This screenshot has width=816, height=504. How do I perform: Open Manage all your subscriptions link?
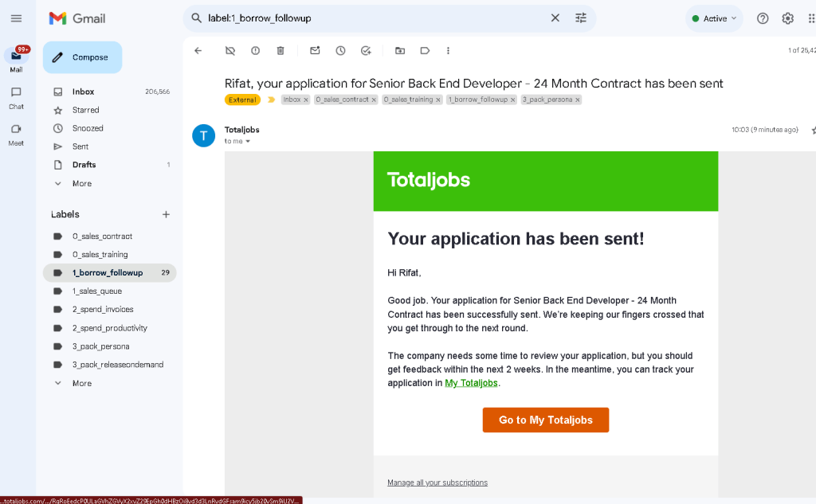point(437,483)
